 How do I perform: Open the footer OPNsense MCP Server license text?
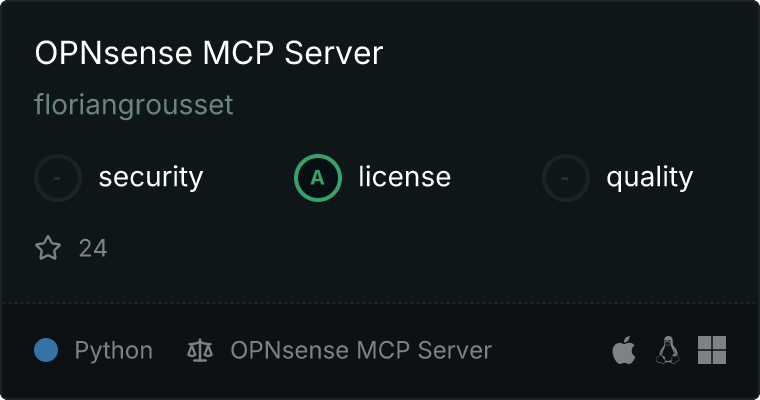361,350
